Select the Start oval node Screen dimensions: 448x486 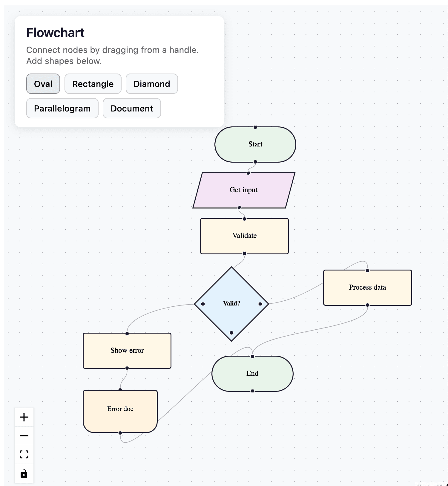tap(255, 144)
